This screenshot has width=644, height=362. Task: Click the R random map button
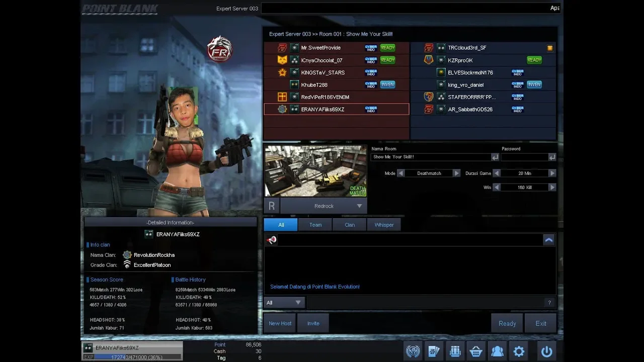coord(272,206)
